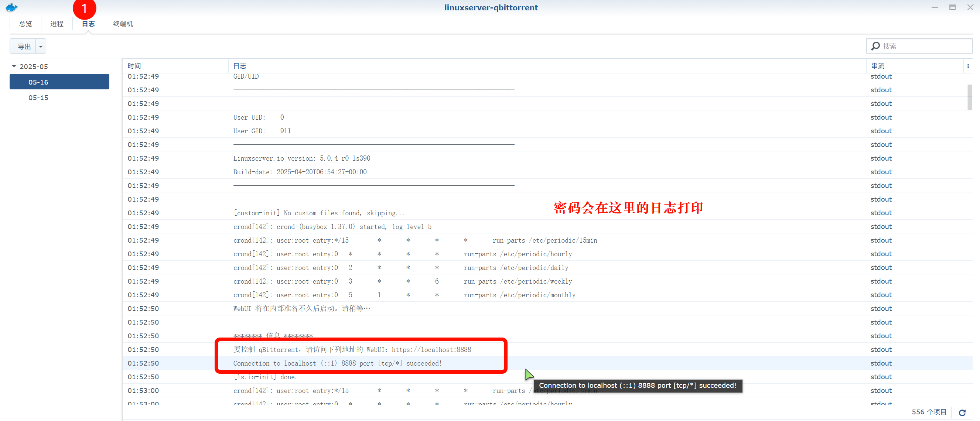Select the periodic/15min row at 01:52:49

[x=547, y=240]
